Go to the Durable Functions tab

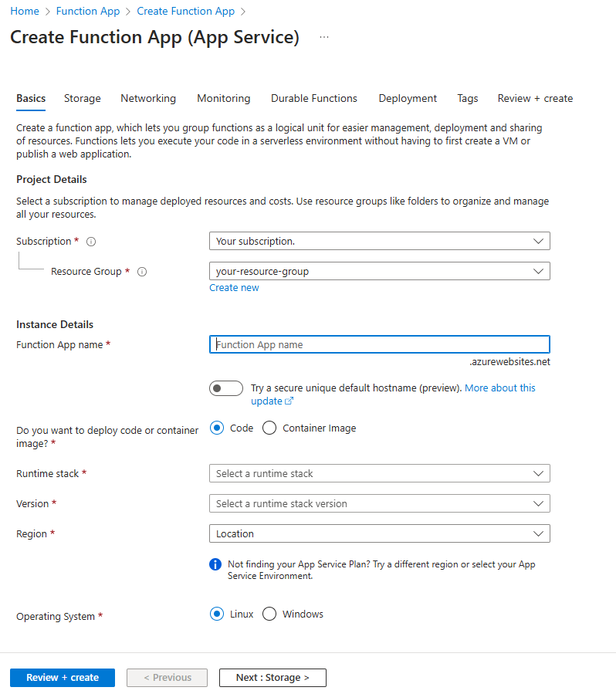[314, 99]
